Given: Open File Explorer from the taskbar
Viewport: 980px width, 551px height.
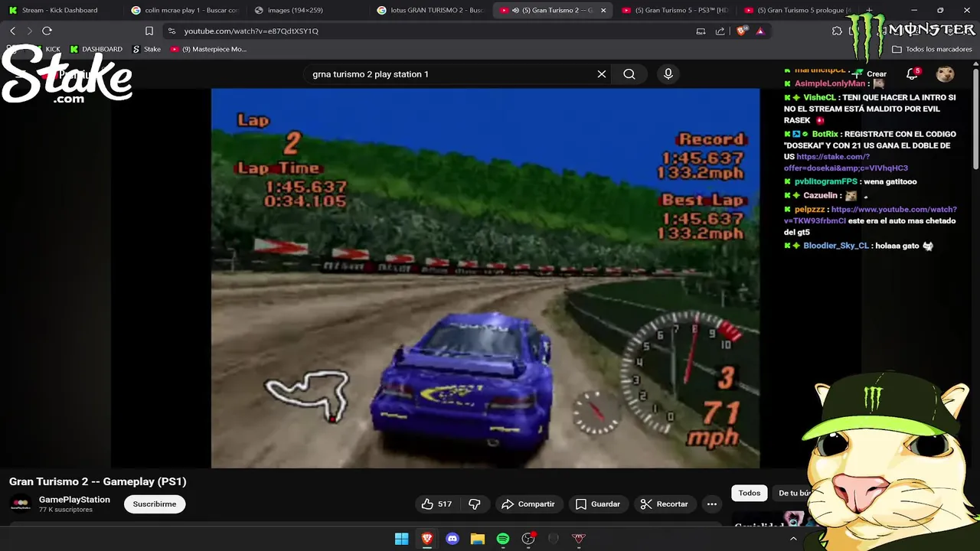Looking at the screenshot, I should point(478,539).
